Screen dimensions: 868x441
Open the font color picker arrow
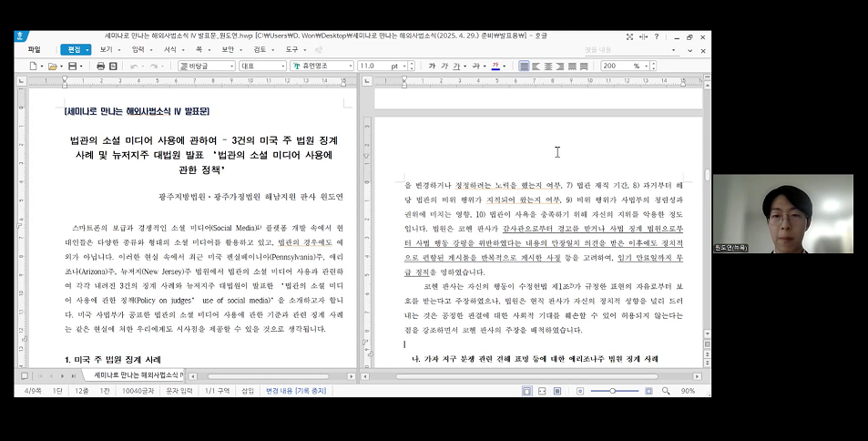pyautogui.click(x=504, y=66)
